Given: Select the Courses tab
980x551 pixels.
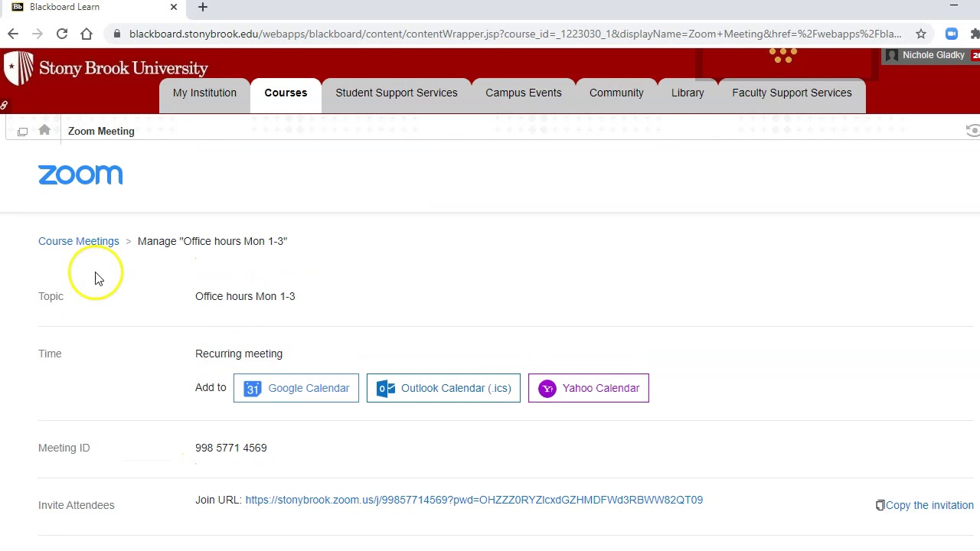Looking at the screenshot, I should click(x=286, y=93).
